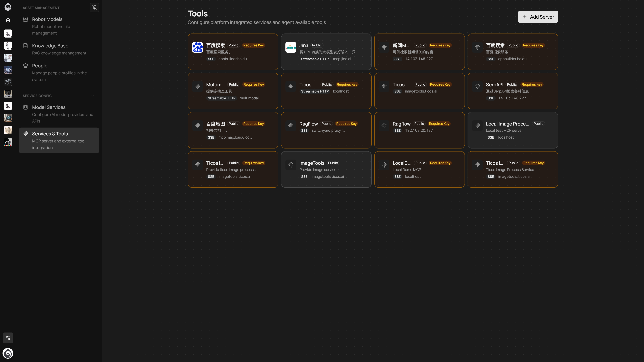The width and height of the screenshot is (644, 362).
Task: Collapse the Service Config section chevron
Action: pos(93,96)
